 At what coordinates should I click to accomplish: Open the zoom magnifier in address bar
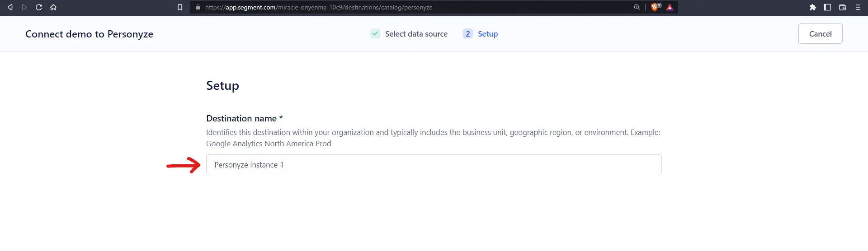click(637, 7)
